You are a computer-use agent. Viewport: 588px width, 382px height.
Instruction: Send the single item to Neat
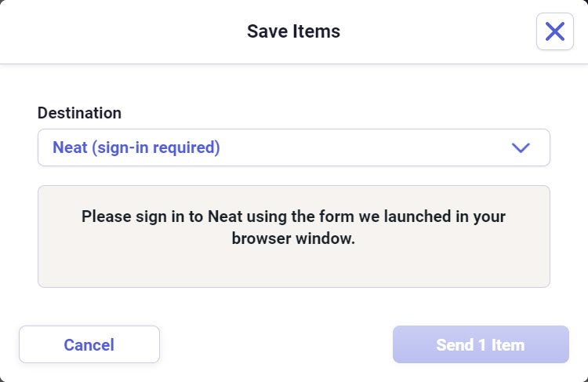(x=480, y=344)
